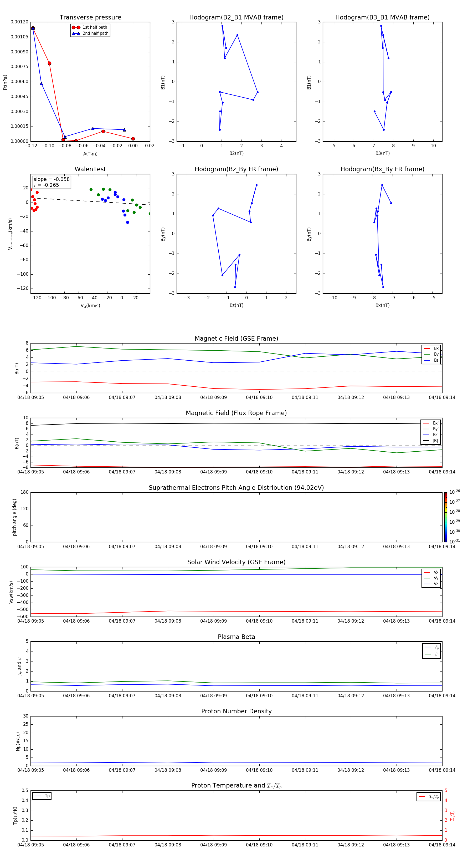The width and height of the screenshot is (473, 868).
Task: Click 'Bx(nT)' x-axis label
Action: coord(382,305)
